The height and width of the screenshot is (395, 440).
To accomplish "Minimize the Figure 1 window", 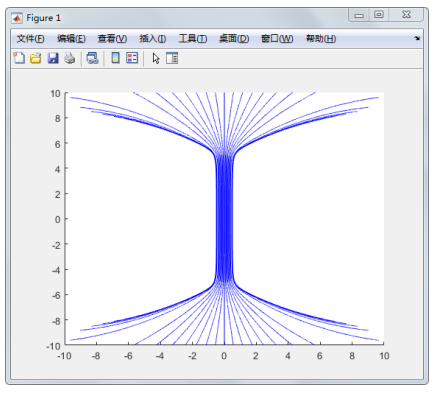I will pyautogui.click(x=359, y=15).
